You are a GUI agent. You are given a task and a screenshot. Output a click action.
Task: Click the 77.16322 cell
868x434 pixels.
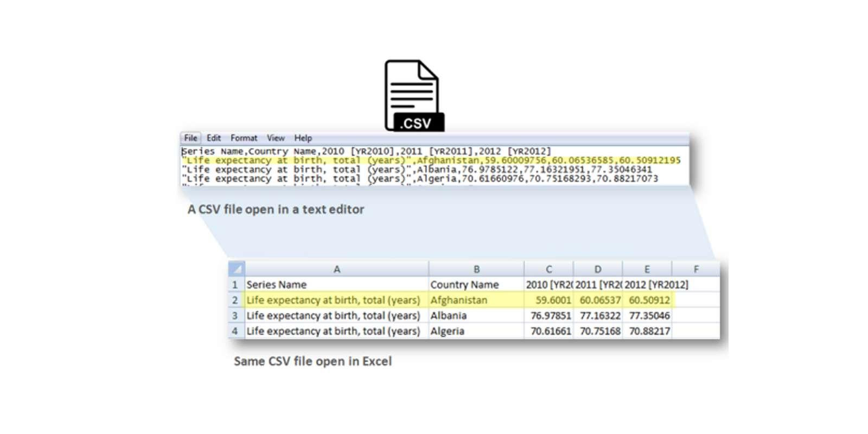point(598,315)
